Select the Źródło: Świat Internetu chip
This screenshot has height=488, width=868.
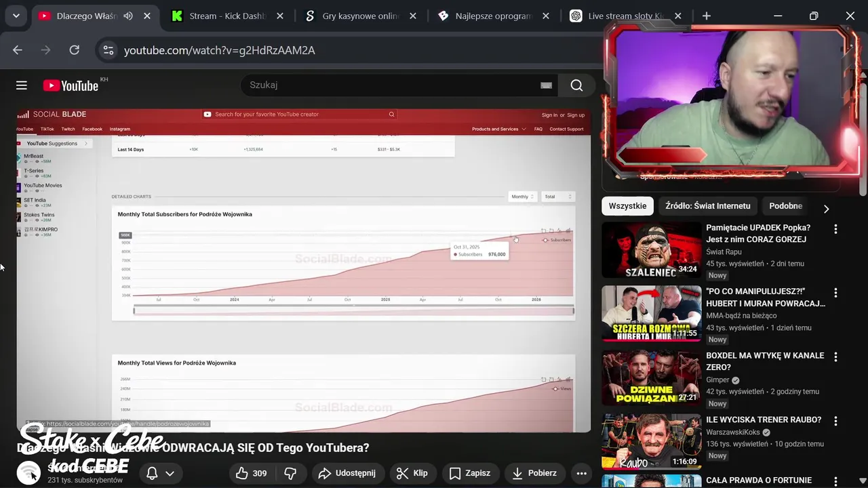coord(708,206)
